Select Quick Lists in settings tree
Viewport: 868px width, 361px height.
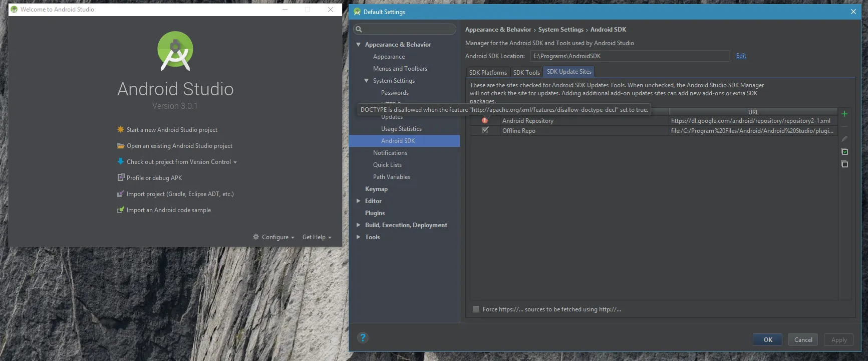point(387,165)
